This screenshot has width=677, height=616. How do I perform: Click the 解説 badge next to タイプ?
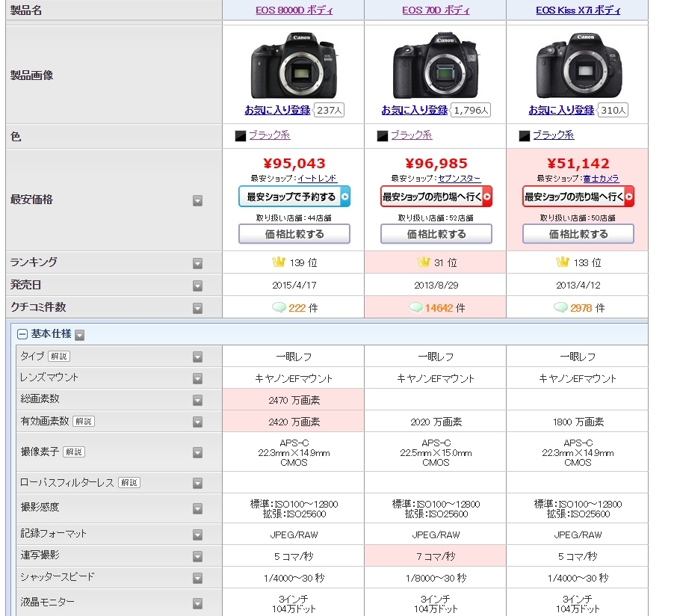coord(59,357)
